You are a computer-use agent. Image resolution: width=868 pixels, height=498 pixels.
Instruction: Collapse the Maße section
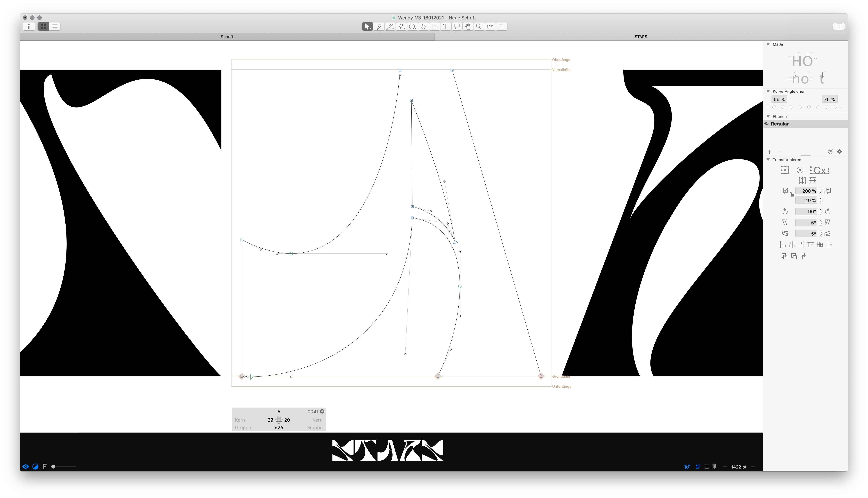click(768, 44)
